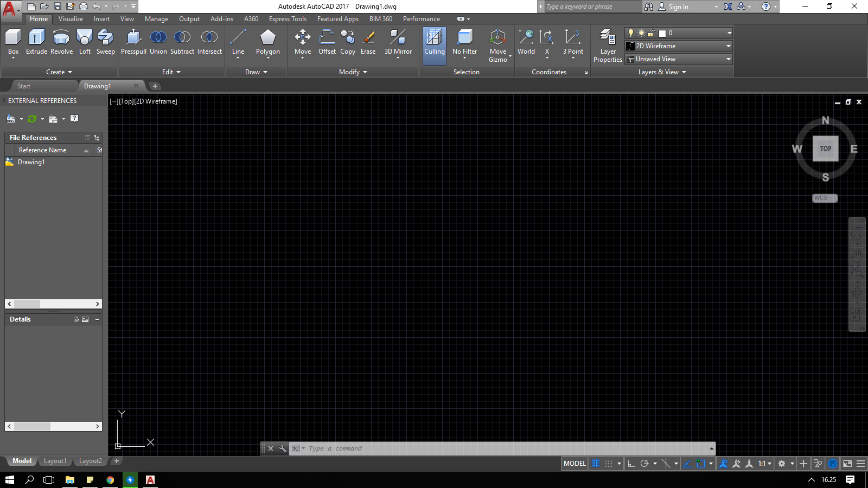Click viewport label [2D Wireframe]
The height and width of the screenshot is (488, 868).
155,101
